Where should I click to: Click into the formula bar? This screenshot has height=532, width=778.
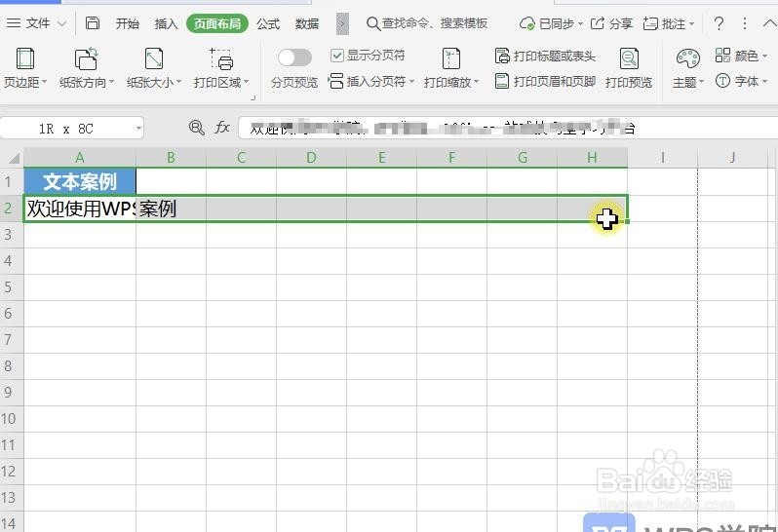(x=506, y=129)
